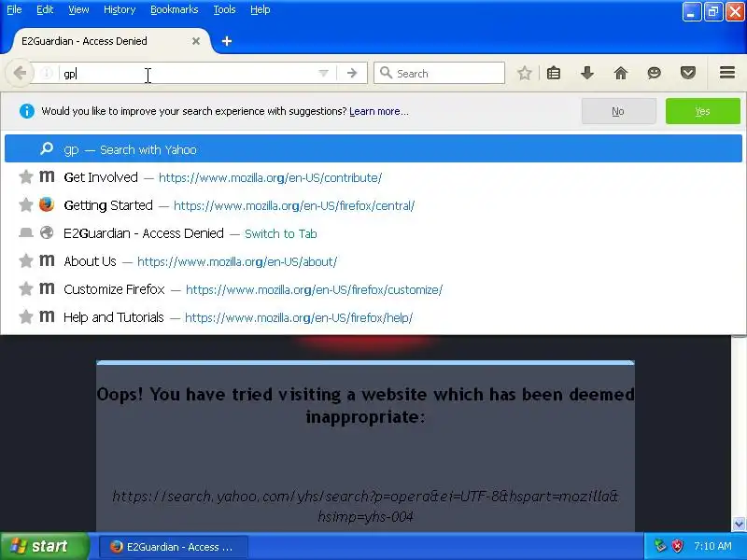Open the Learn more link

tap(379, 111)
